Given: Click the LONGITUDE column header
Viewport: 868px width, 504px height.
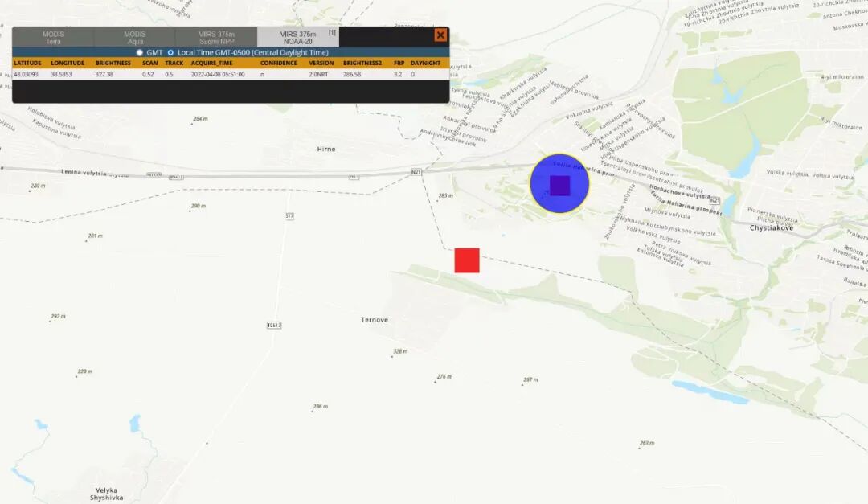Looking at the screenshot, I should point(68,64).
